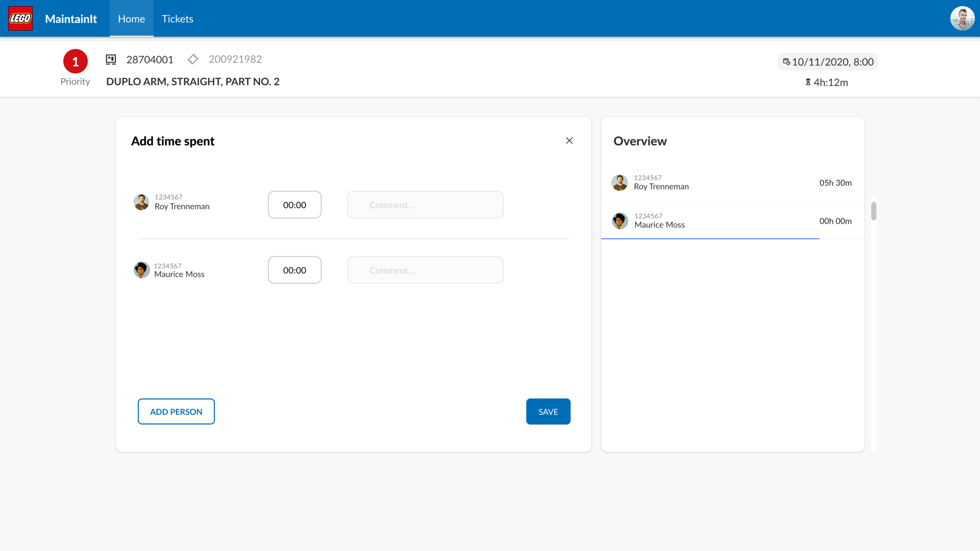Go to the Home tab
The height and width of the screenshot is (551, 980).
click(131, 18)
